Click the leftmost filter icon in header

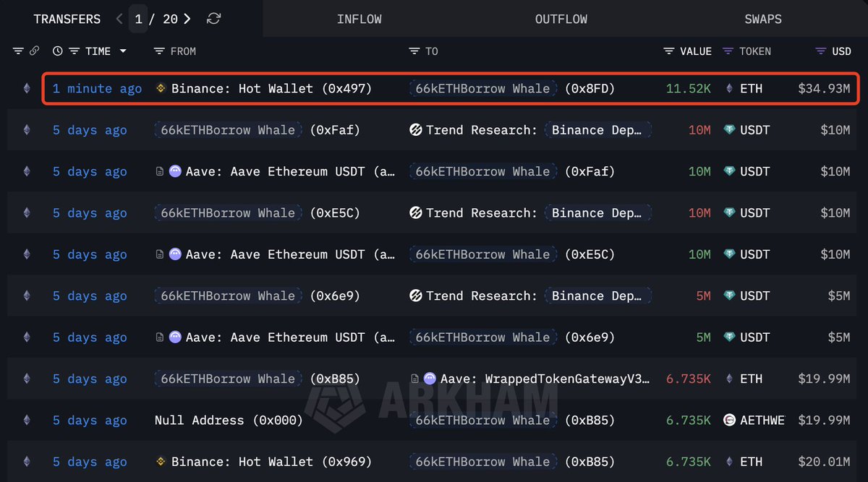18,51
